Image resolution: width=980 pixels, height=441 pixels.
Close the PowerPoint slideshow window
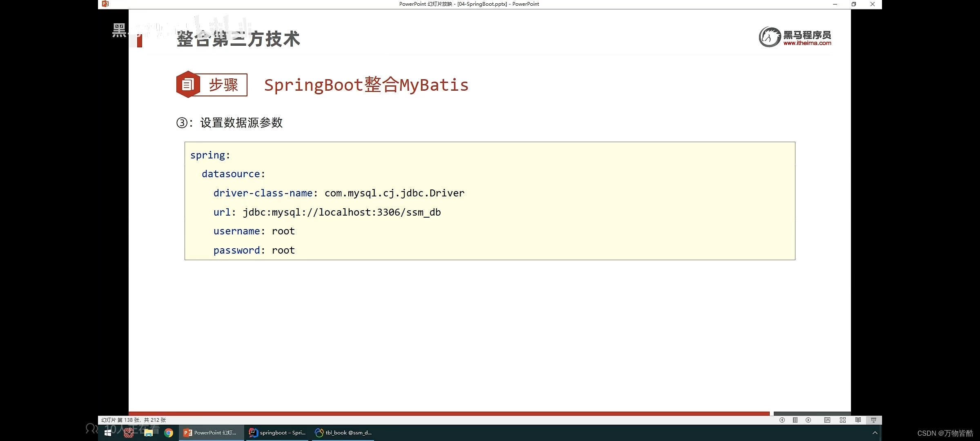click(x=873, y=4)
